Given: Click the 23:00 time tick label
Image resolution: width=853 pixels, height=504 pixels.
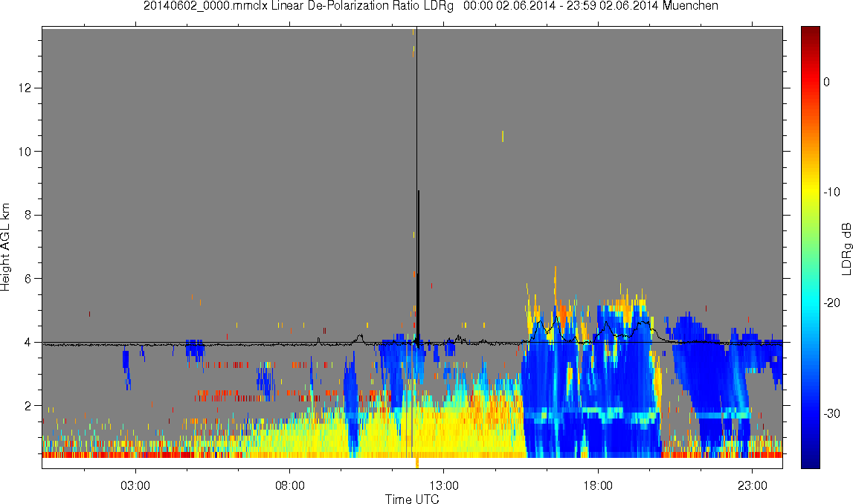Looking at the screenshot, I should pos(752,485).
